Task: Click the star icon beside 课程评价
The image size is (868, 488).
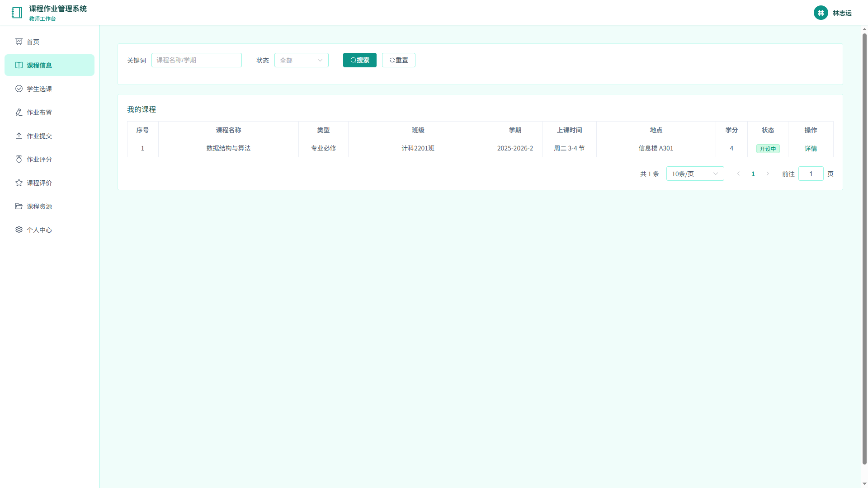Action: click(x=19, y=183)
